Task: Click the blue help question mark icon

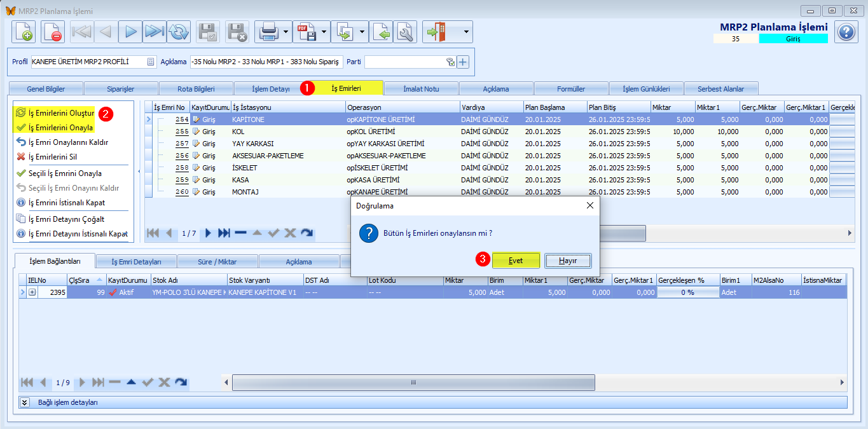Action: [846, 32]
